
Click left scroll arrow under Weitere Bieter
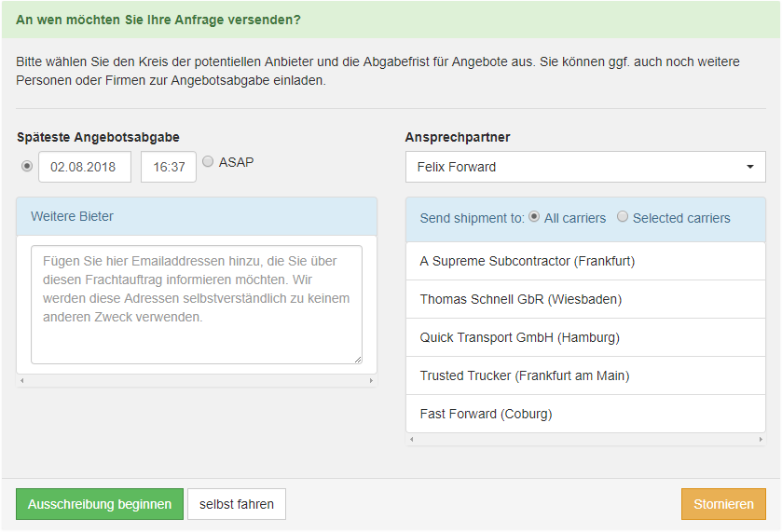[21, 380]
